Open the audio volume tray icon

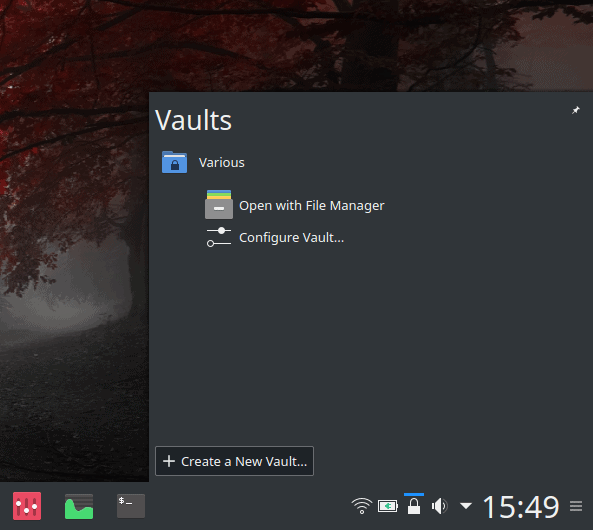[x=439, y=506]
